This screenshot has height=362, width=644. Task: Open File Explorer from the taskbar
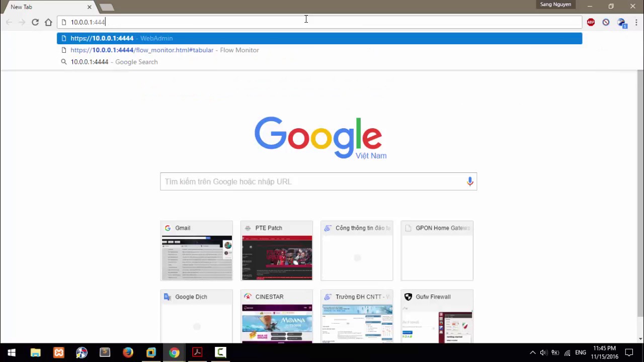pos(35,352)
